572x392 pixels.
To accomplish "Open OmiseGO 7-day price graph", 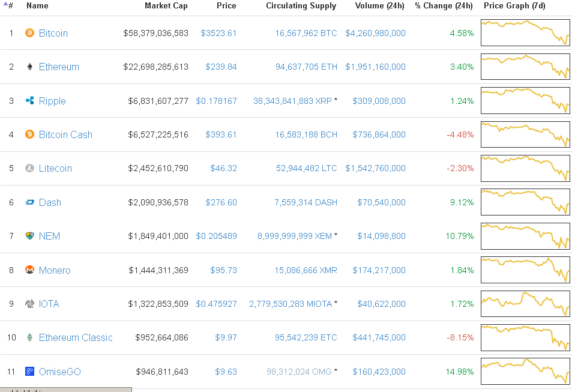I will [525, 371].
